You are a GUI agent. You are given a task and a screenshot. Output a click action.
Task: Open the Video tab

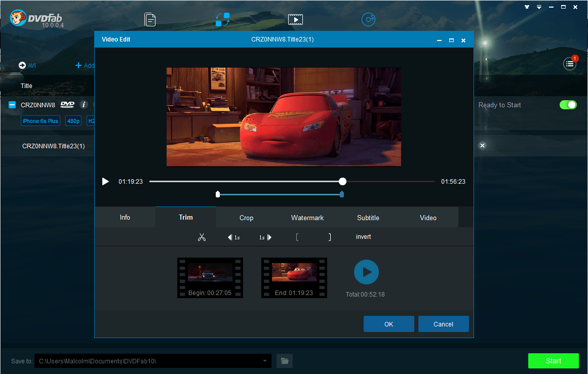click(428, 218)
